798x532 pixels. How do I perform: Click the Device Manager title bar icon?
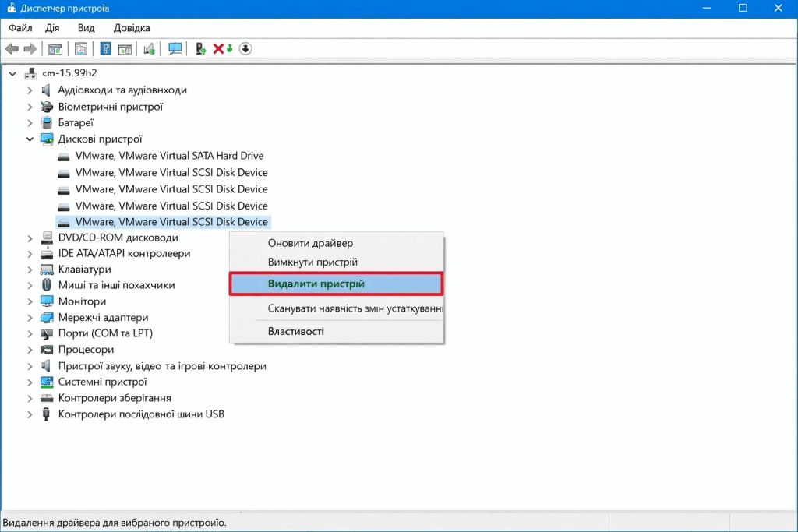[x=12, y=9]
